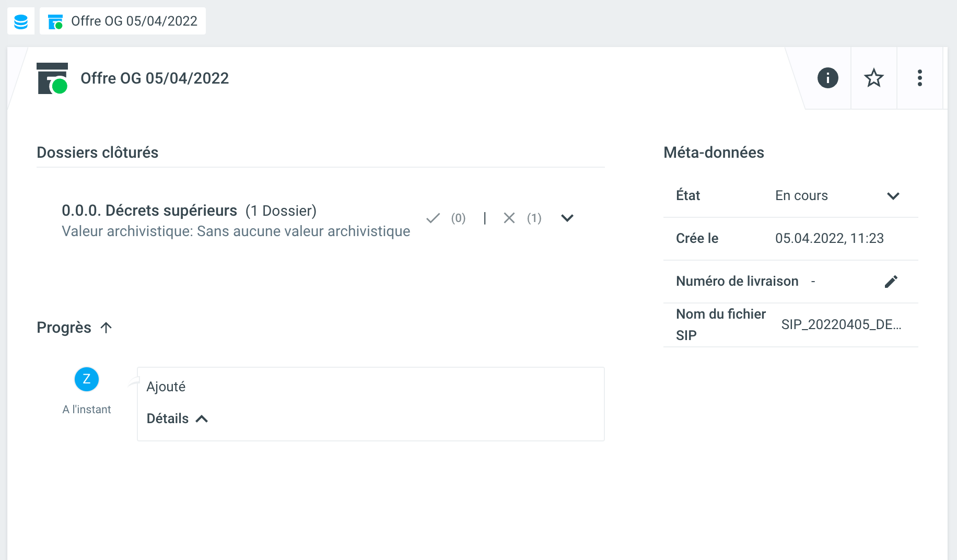The image size is (957, 560).
Task: Edit the Numéro de livraison with pencil icon
Action: pyautogui.click(x=891, y=282)
